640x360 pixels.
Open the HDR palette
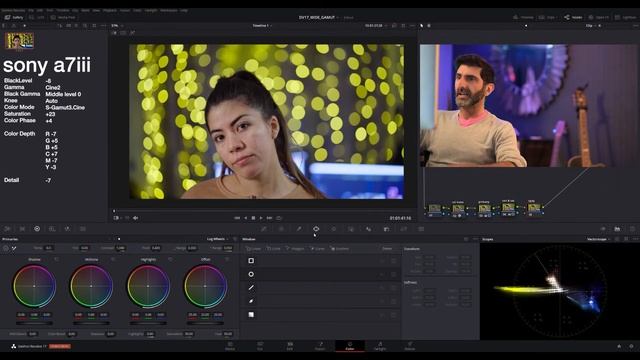click(x=52, y=229)
